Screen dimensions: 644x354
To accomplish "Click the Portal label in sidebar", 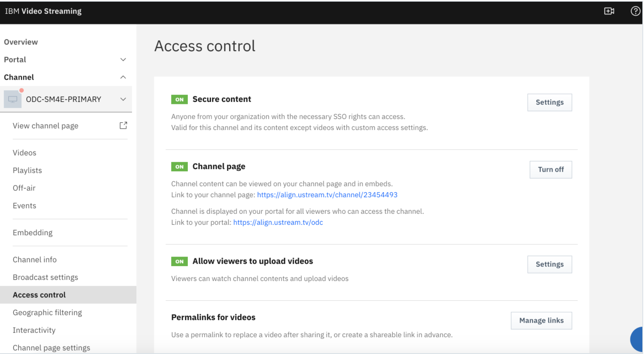I will (15, 59).
